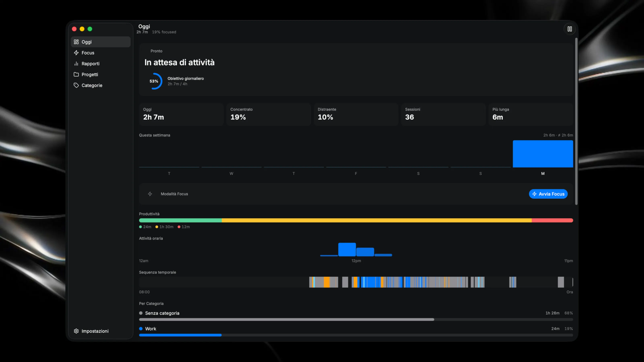
Task: Select the W day label
Action: point(231,173)
